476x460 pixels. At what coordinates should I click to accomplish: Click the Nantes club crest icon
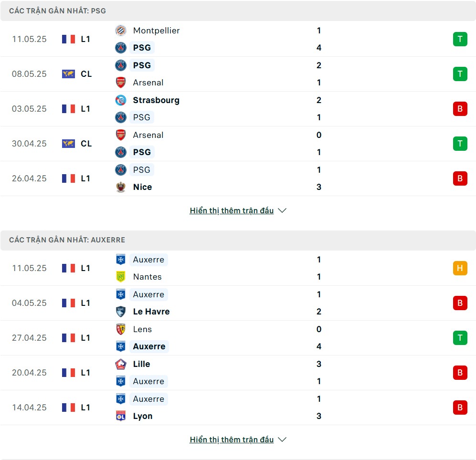(121, 277)
